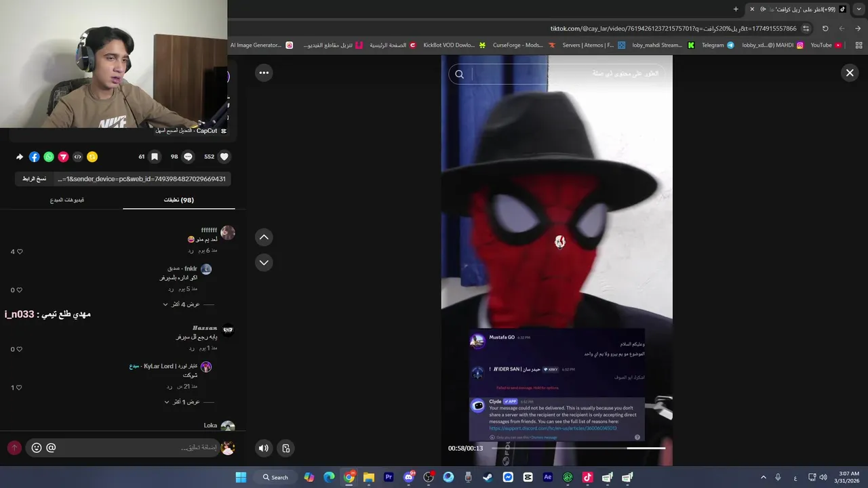Show hidden system tray icons chevron
The width and height of the screenshot is (868, 488).
pyautogui.click(x=763, y=477)
